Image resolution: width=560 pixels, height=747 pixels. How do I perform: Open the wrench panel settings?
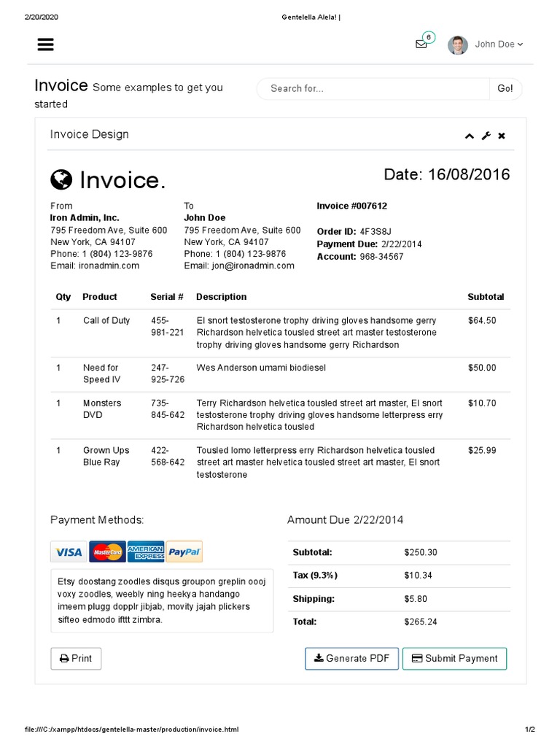tap(486, 136)
